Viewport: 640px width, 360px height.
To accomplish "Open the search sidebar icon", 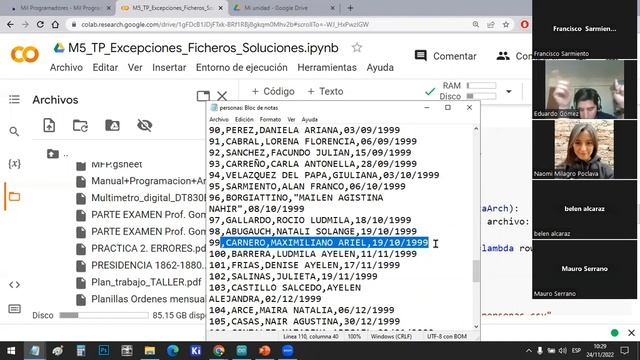I will coord(14,131).
